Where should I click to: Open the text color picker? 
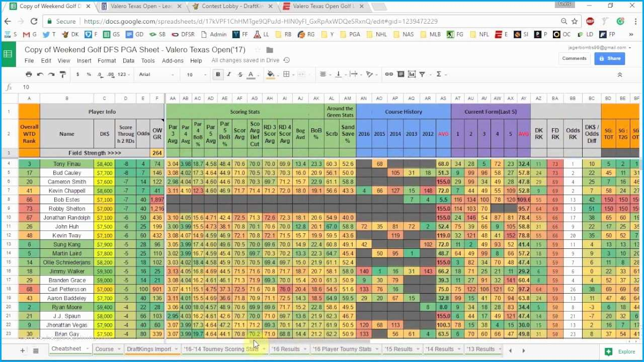tap(251, 74)
